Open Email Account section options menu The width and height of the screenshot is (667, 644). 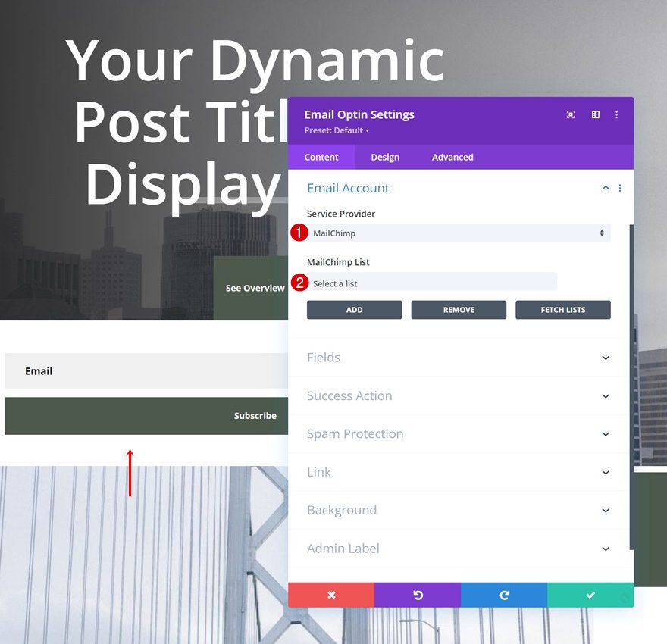620,189
